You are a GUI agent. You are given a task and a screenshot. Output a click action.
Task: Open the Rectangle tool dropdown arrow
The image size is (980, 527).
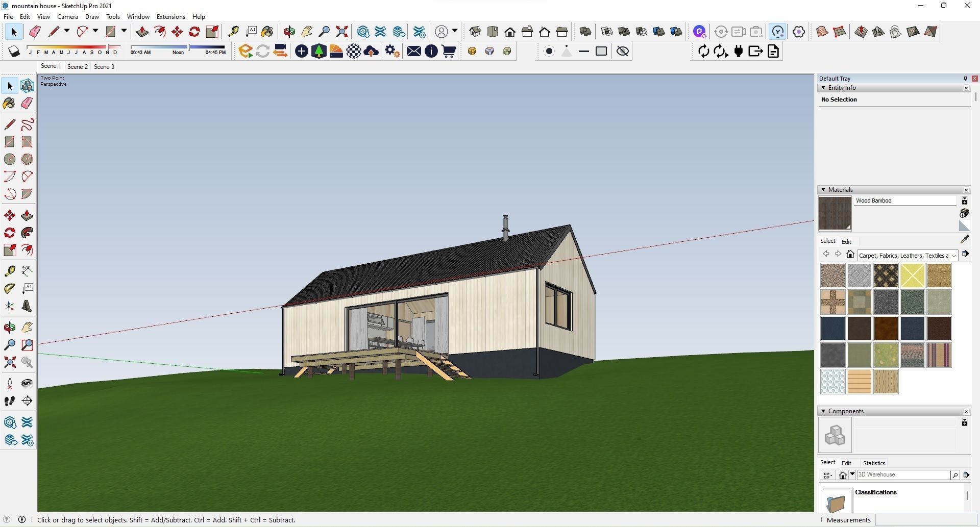tap(124, 31)
